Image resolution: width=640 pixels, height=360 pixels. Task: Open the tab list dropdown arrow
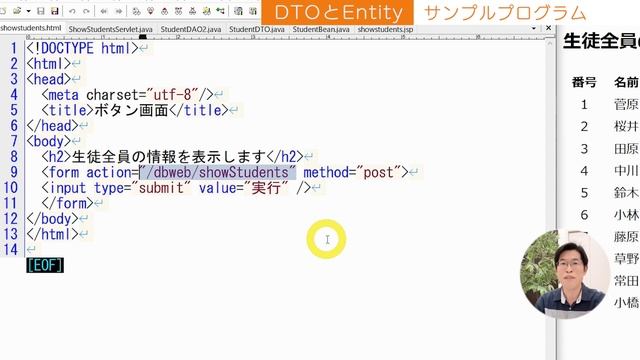point(534,29)
